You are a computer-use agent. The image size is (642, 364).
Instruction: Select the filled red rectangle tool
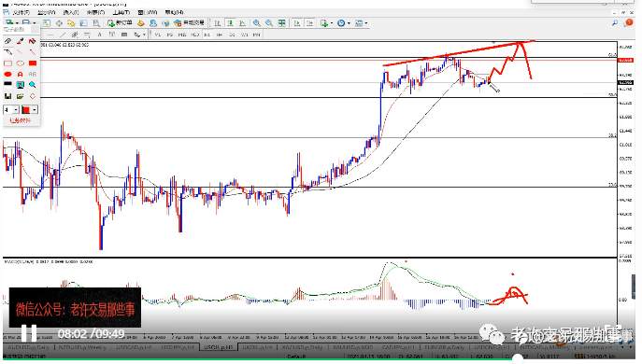(33, 63)
